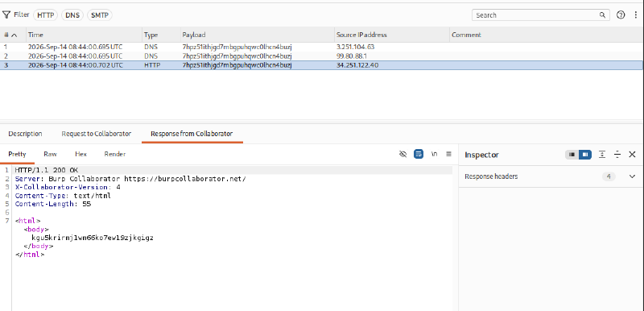Screen dimensions: 644x311
Task: Click the search magnifier icon
Action: point(602,15)
